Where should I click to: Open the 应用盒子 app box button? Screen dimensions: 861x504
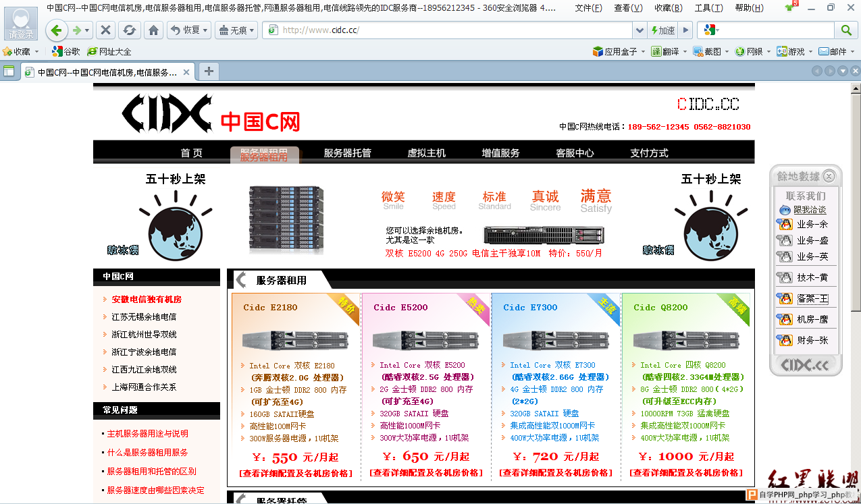click(615, 51)
